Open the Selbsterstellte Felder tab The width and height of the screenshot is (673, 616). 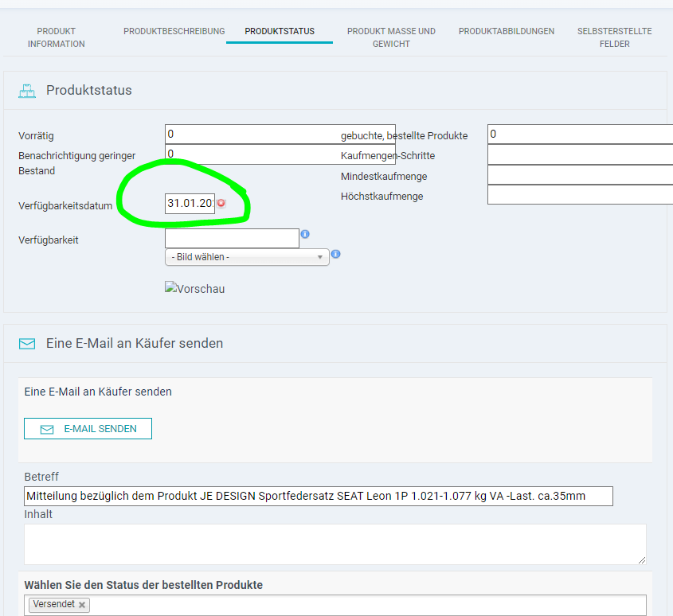614,37
